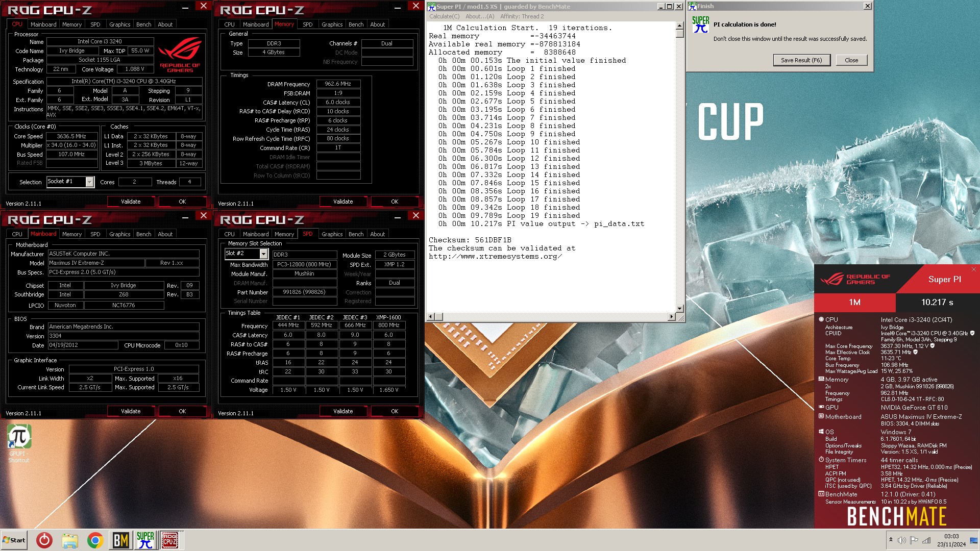Click the Windows OS icon in BenchMate panel
Screen dimensions: 980x551
821,432
